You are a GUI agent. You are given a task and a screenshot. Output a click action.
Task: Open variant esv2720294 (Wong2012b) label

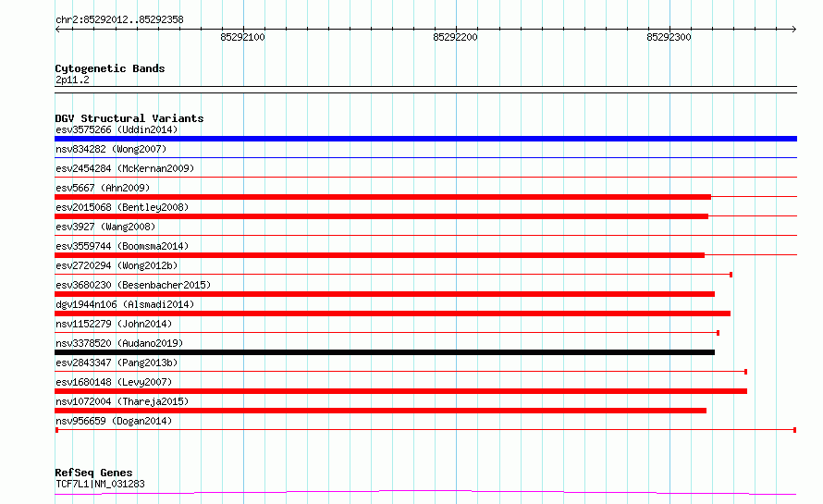[117, 265]
